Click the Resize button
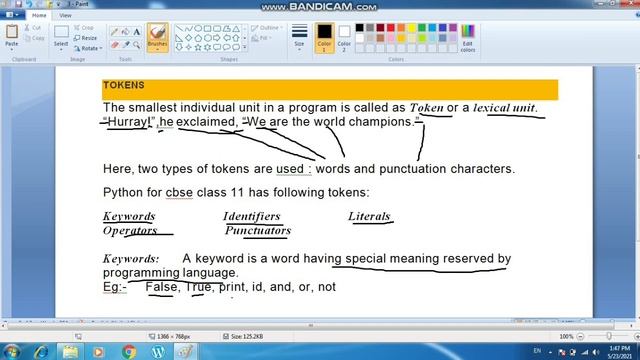 click(x=86, y=38)
